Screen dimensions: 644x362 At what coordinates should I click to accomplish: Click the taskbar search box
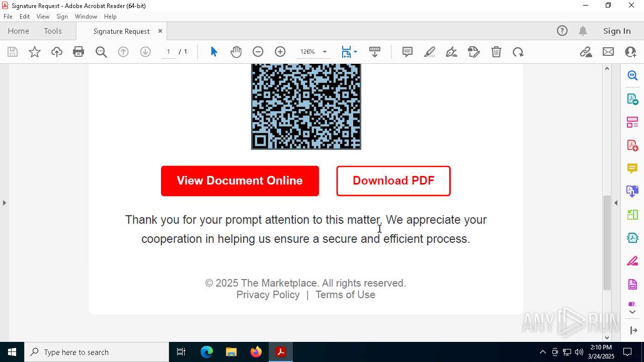click(x=97, y=352)
